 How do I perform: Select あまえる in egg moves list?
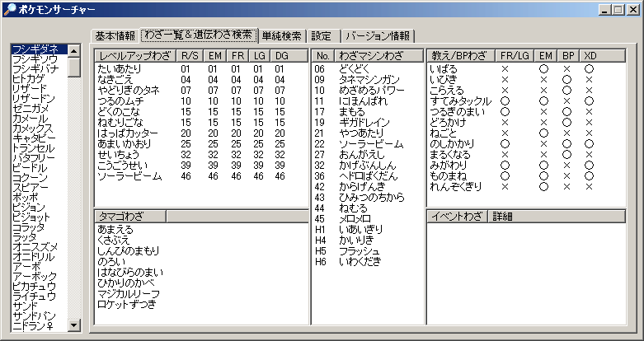115,229
